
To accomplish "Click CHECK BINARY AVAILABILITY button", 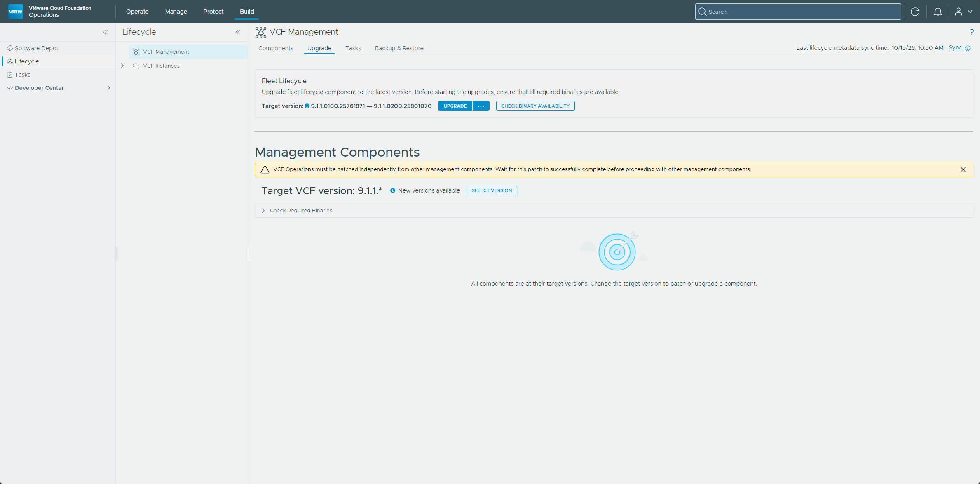I will pyautogui.click(x=535, y=106).
